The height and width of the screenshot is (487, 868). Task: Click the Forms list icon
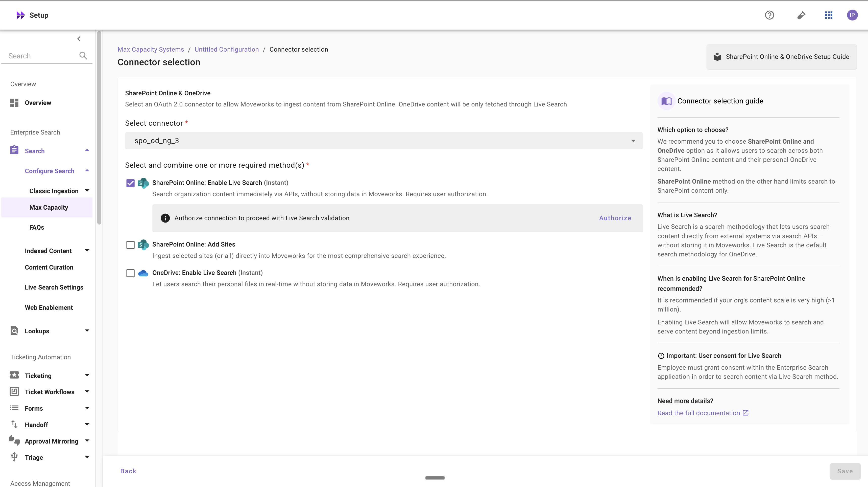point(14,408)
